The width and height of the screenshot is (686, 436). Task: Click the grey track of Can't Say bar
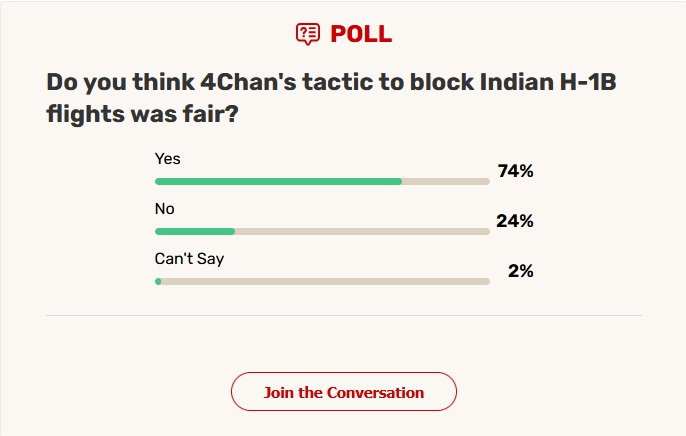(326, 282)
